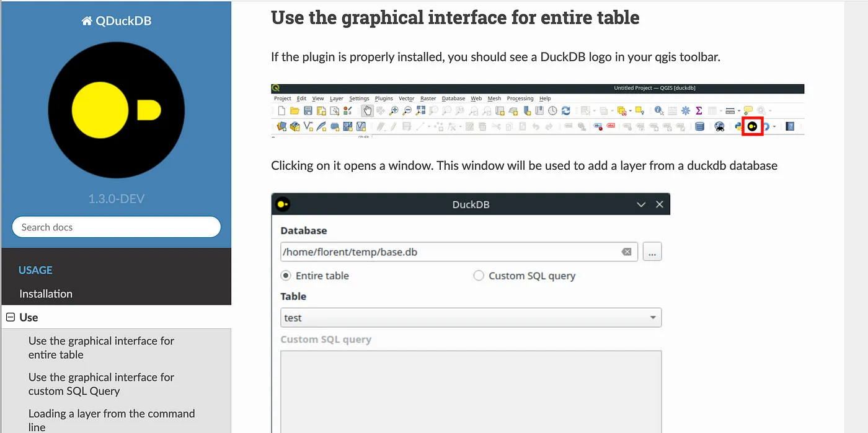This screenshot has width=868, height=433.
Task: Select the Pan Map hand tool
Action: click(x=367, y=111)
